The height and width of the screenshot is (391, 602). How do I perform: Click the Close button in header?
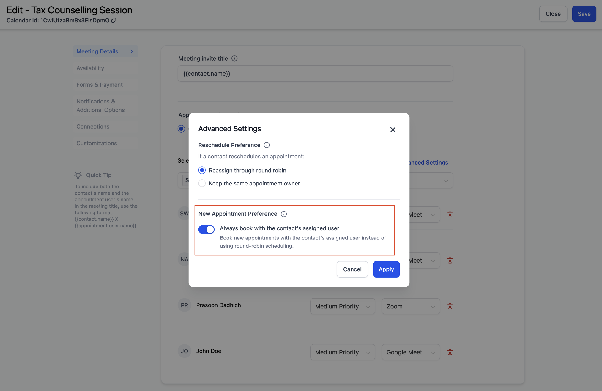click(x=553, y=14)
